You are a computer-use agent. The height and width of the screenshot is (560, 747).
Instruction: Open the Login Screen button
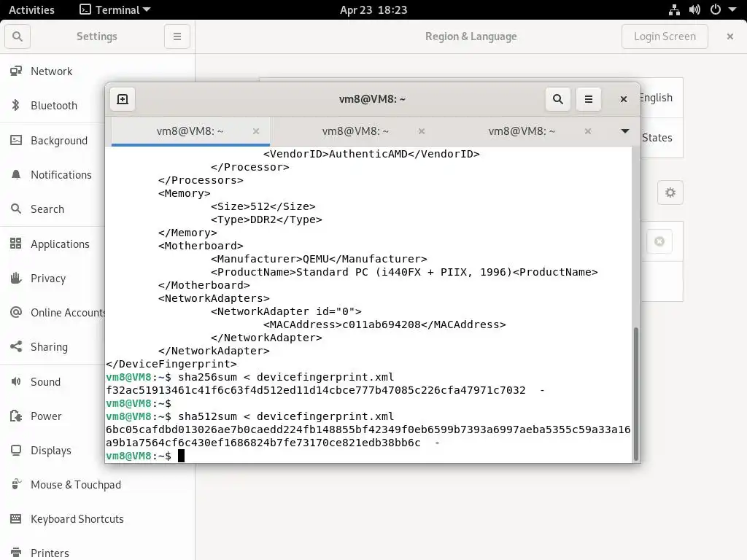665,36
